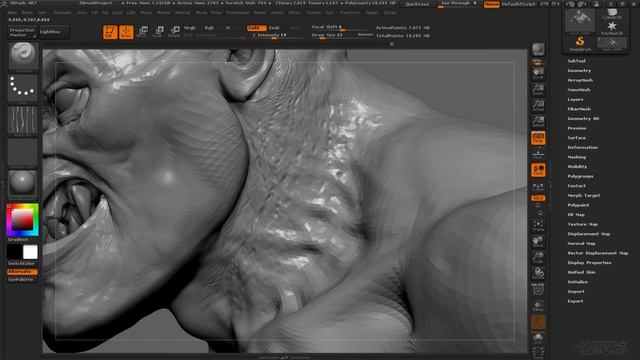This screenshot has height=360, width=640.
Task: Toggle Rgb paint mode
Action: [x=209, y=28]
